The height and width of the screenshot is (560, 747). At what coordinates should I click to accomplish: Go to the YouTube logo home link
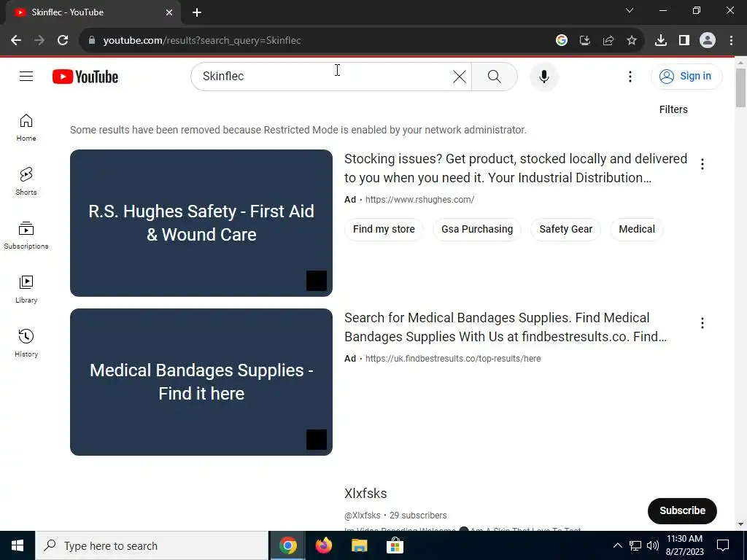85,77
